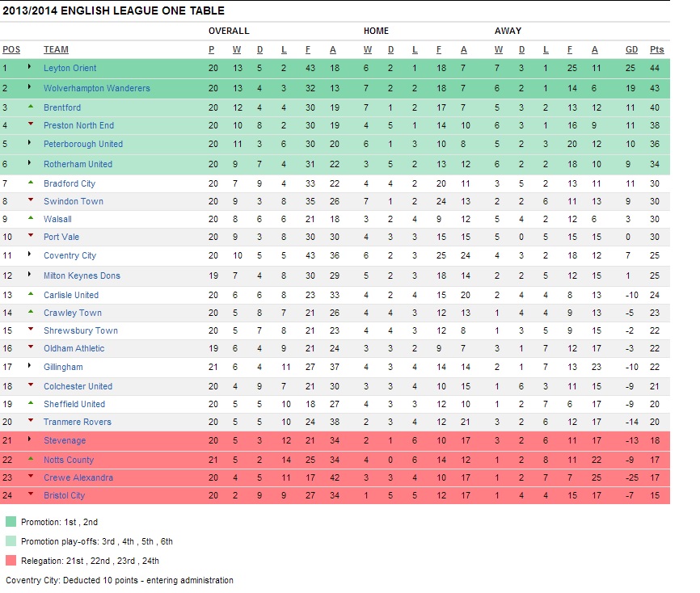The width and height of the screenshot is (700, 593).
Task: Click the green up arrow beside Sheffield United
Action: (x=31, y=403)
